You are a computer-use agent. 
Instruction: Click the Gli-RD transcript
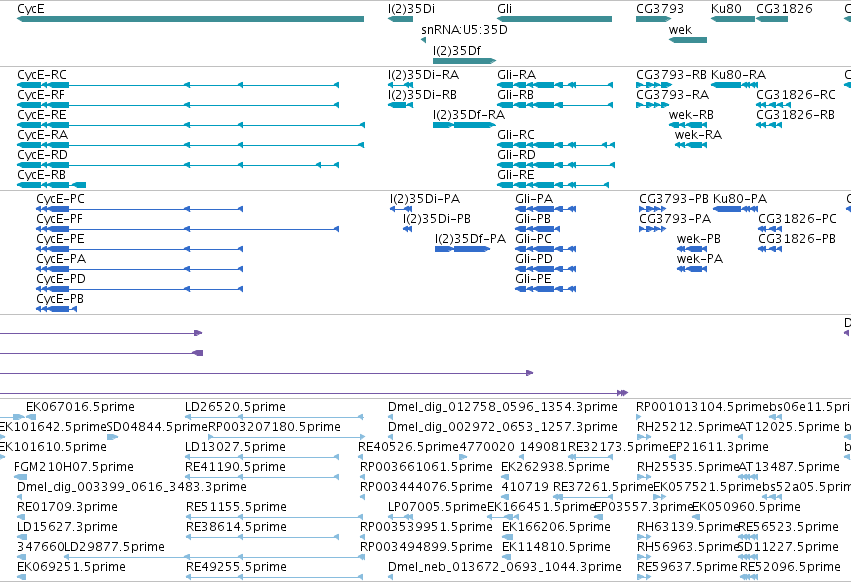(556, 165)
